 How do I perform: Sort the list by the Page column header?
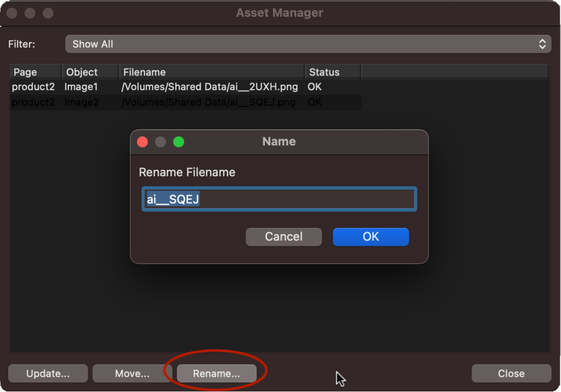click(36, 72)
